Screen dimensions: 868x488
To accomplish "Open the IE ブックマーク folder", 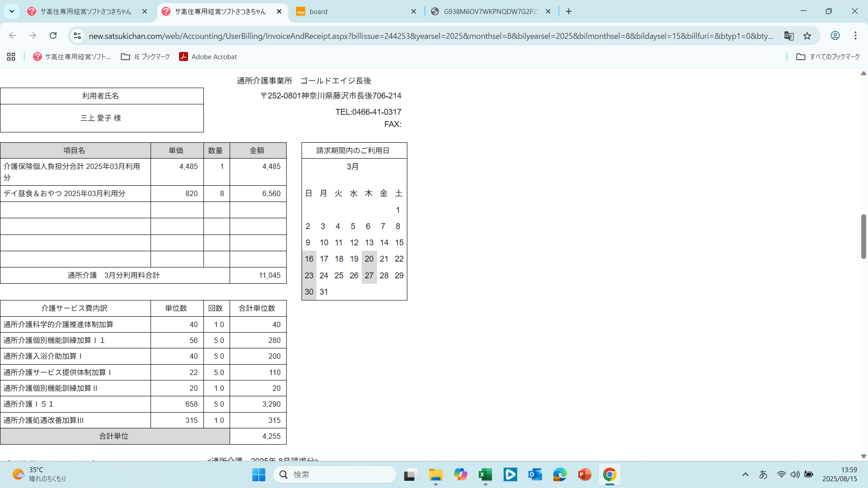I will [x=146, y=56].
